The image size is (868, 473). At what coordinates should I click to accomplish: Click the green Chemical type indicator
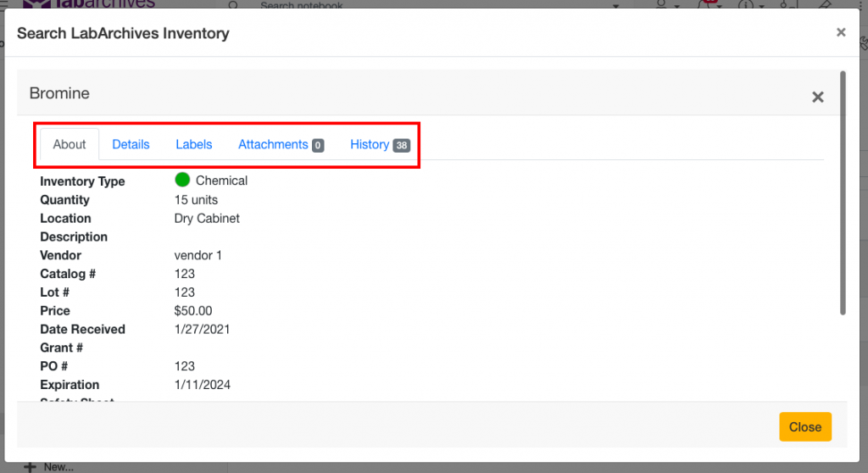tap(182, 180)
